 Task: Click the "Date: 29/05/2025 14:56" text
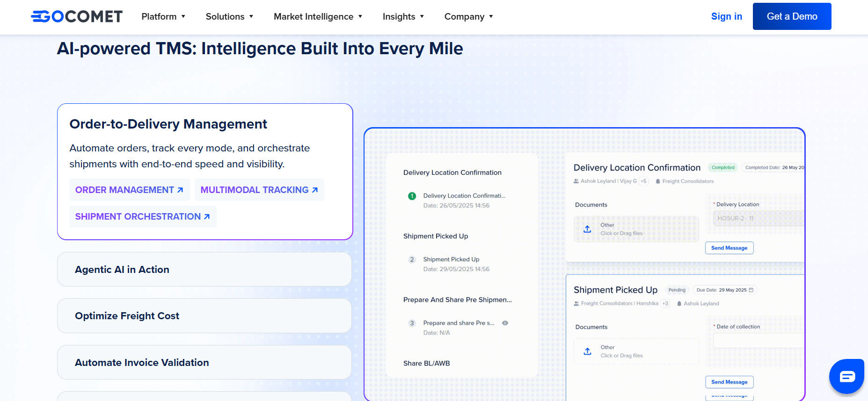coord(456,269)
